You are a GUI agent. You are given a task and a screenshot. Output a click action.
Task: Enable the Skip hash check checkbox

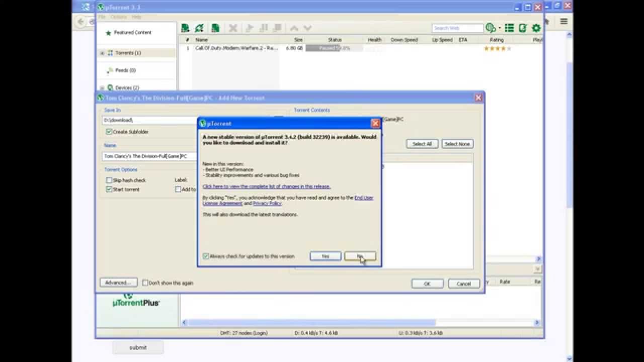tap(109, 180)
